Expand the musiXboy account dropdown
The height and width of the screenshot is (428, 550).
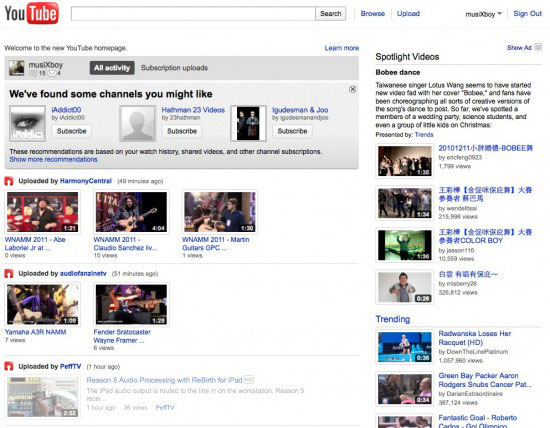coord(483,14)
